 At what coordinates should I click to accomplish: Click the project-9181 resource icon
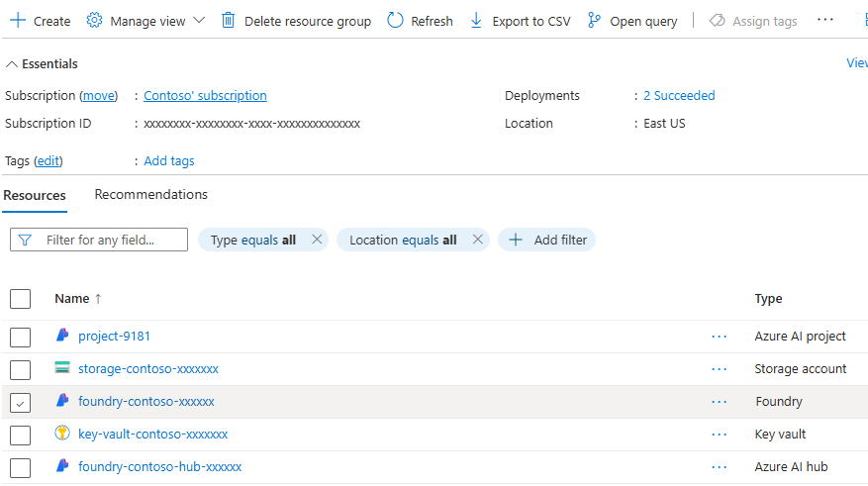coord(62,335)
